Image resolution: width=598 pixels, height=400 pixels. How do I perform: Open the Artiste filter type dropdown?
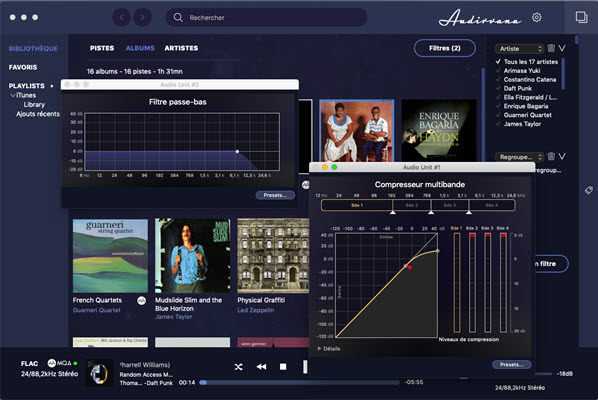tap(519, 48)
